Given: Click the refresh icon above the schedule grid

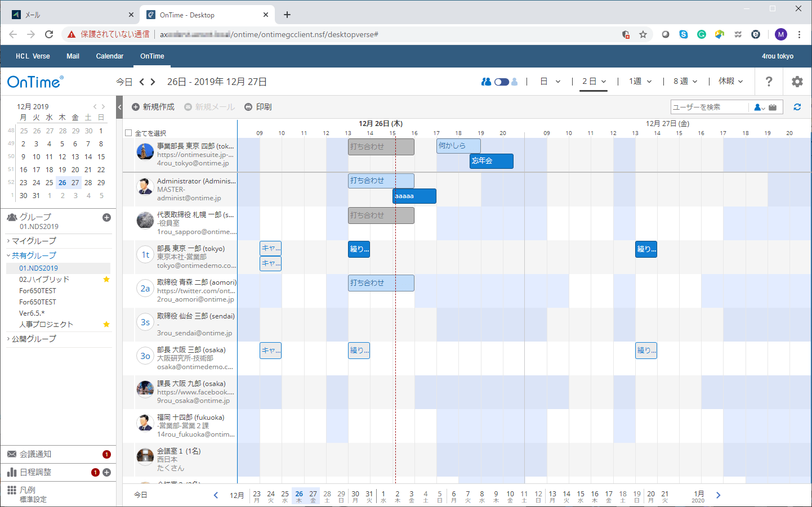Looking at the screenshot, I should 798,106.
